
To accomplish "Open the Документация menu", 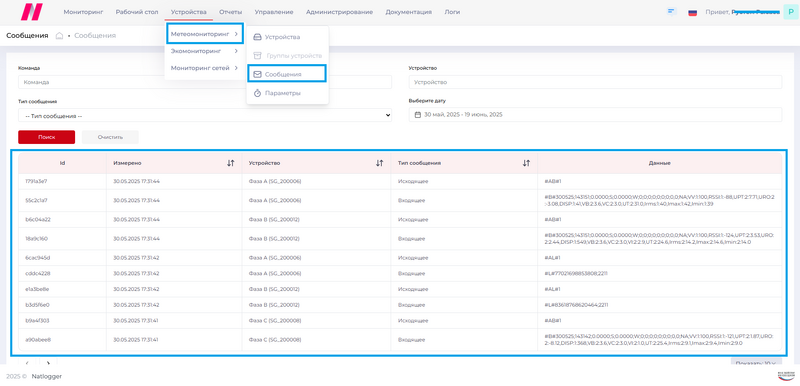I will (x=409, y=12).
